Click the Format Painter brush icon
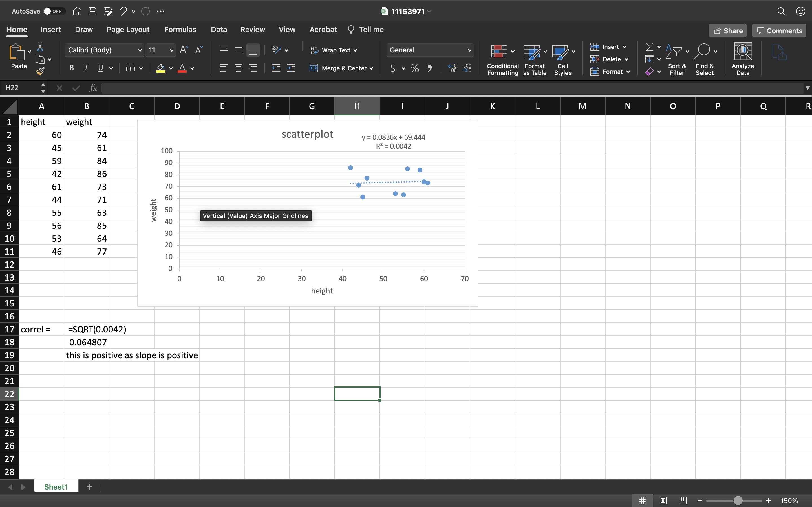Viewport: 812px width, 507px height. [x=40, y=71]
